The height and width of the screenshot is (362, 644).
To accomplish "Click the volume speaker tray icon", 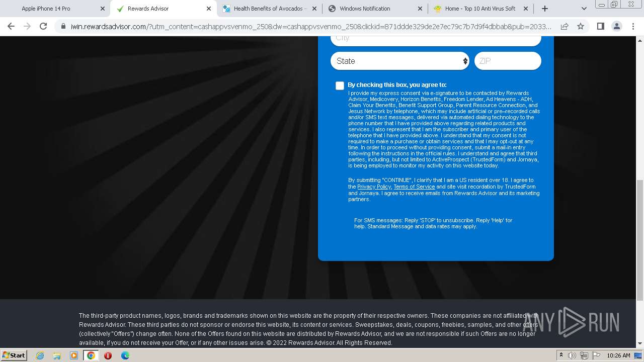I will pos(572,355).
